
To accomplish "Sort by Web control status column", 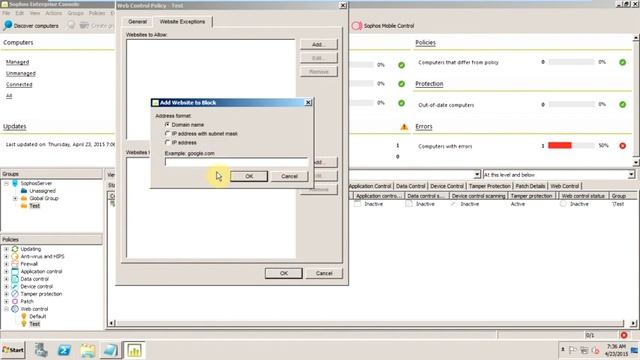I will [583, 196].
